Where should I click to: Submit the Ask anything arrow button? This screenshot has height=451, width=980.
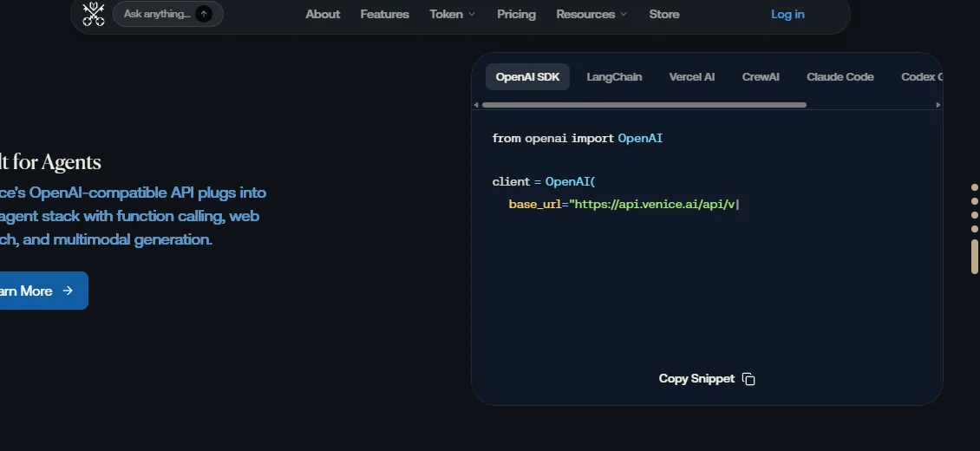(x=204, y=14)
